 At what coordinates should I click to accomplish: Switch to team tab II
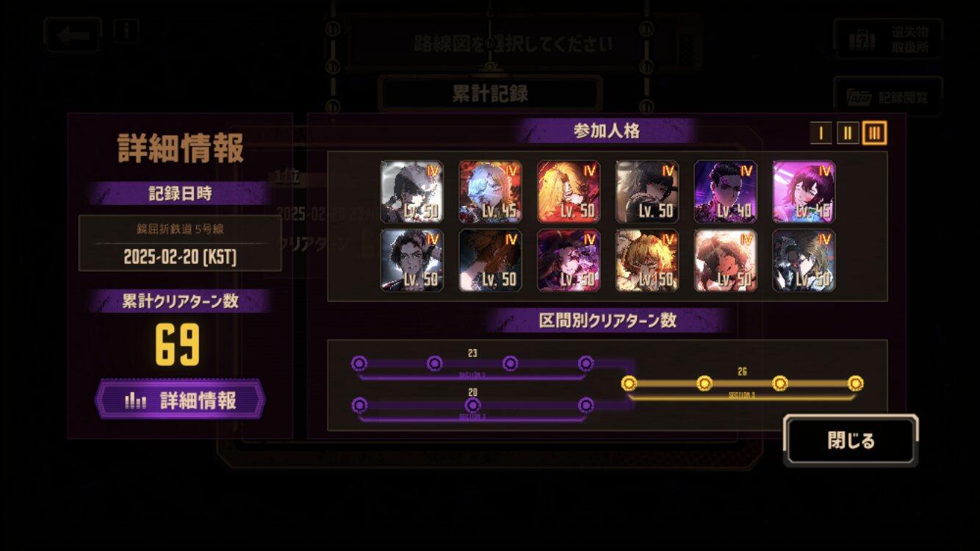click(x=848, y=133)
